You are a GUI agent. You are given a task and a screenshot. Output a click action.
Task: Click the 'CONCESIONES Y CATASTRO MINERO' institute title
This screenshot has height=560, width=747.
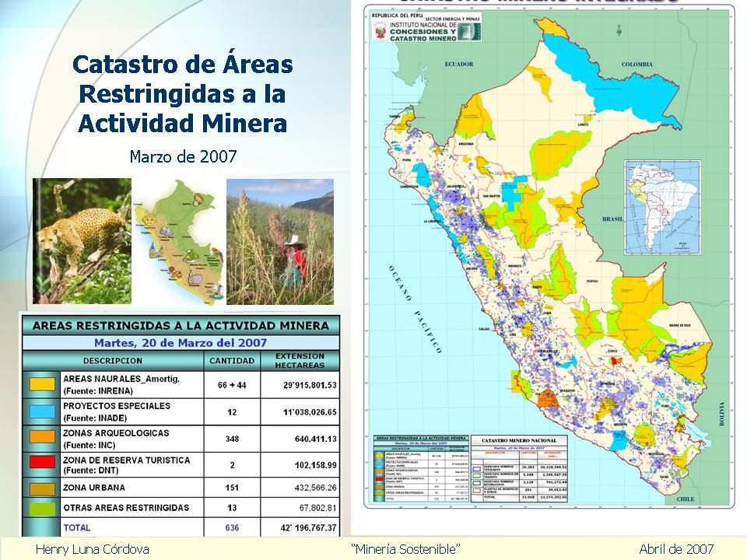pyautogui.click(x=423, y=35)
